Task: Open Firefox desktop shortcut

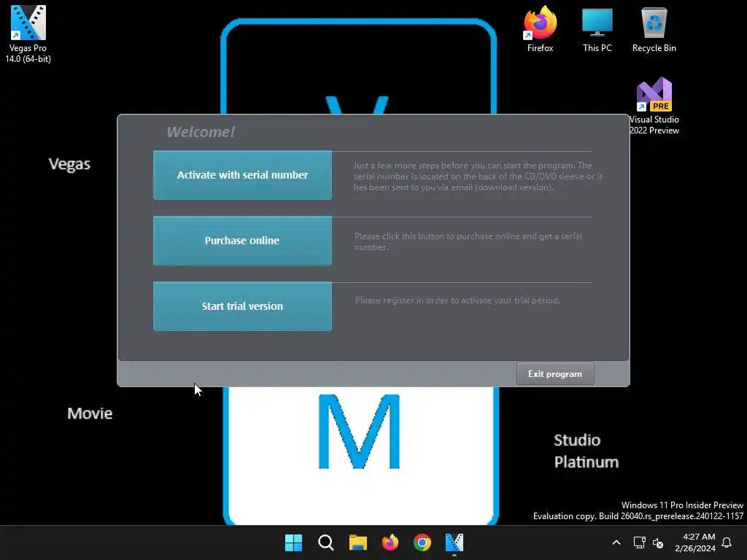Action: point(541,28)
